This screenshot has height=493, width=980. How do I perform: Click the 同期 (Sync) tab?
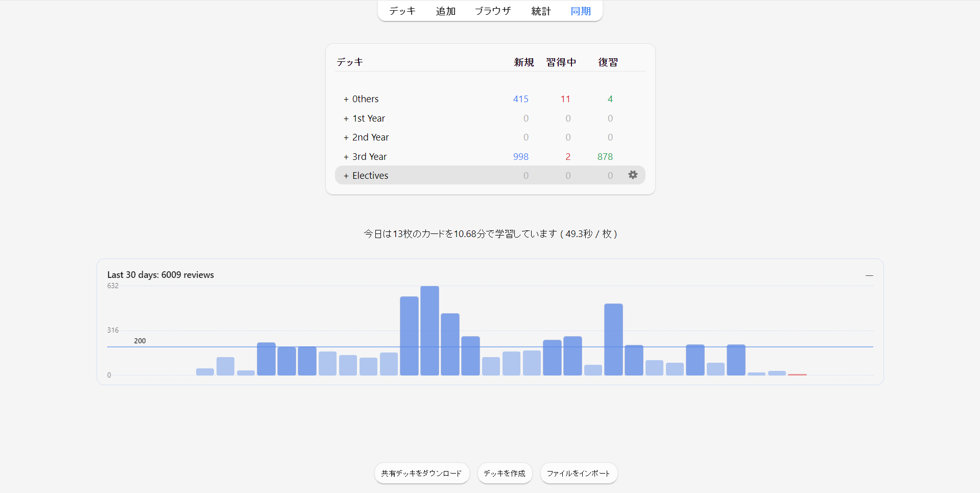click(x=581, y=11)
